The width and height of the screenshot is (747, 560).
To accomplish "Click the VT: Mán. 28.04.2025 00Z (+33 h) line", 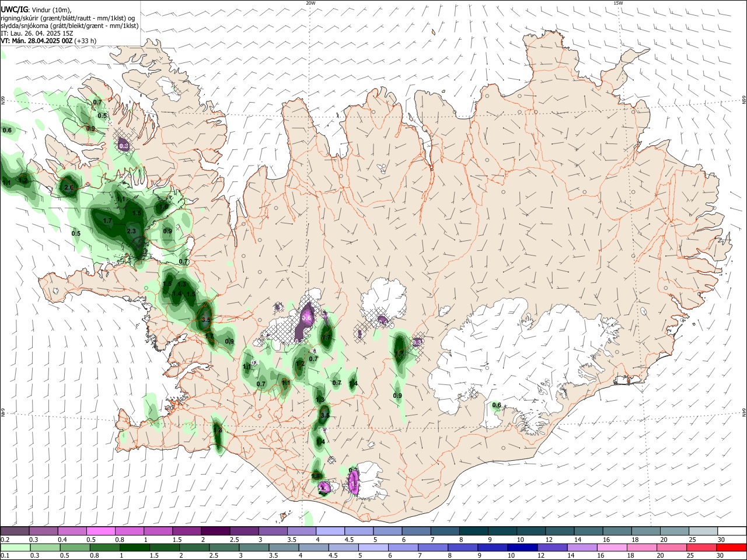I will point(48,41).
